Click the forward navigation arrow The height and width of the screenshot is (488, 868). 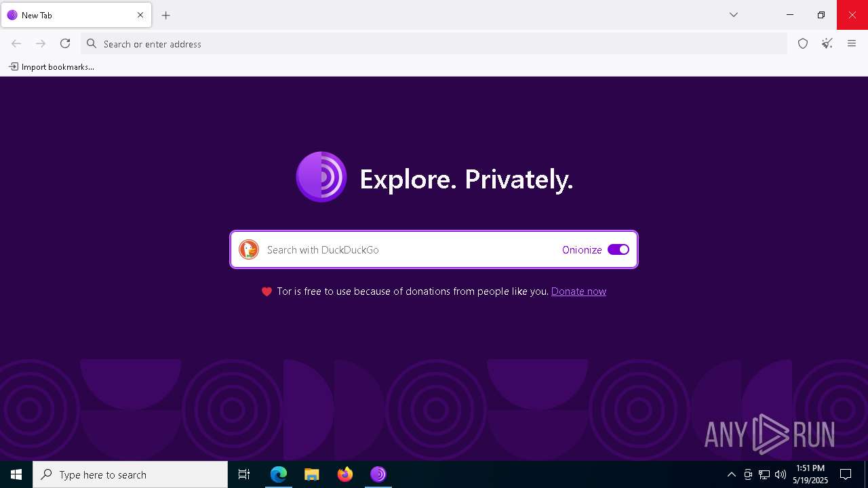click(41, 43)
